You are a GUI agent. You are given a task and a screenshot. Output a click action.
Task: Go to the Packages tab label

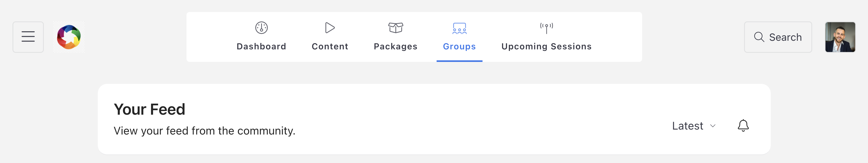click(396, 46)
